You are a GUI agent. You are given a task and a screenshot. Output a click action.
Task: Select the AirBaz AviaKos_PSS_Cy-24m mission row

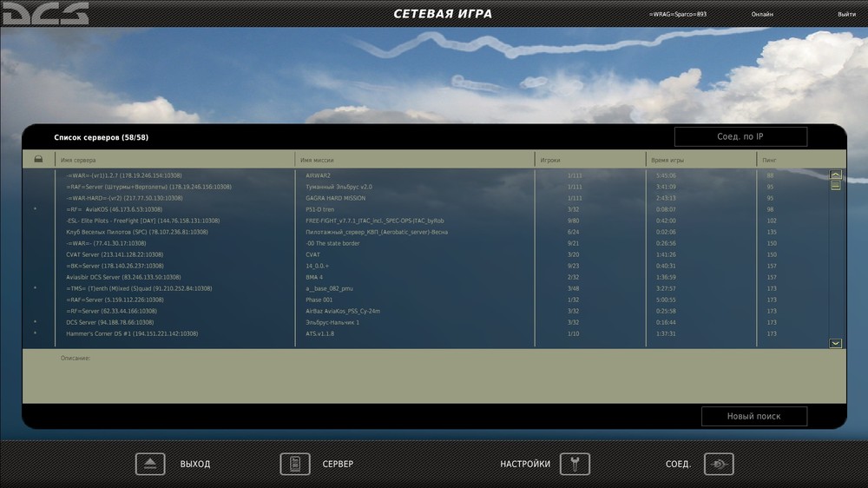pyautogui.click(x=425, y=312)
